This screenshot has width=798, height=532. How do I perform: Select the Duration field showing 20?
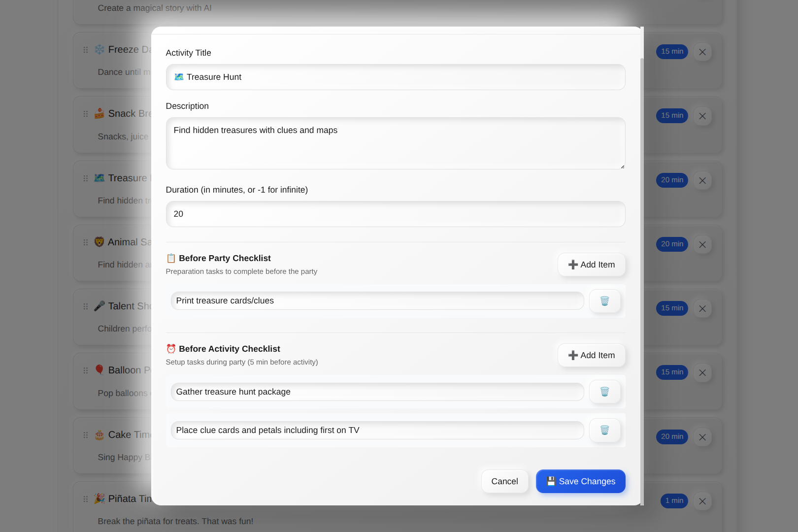coord(395,214)
